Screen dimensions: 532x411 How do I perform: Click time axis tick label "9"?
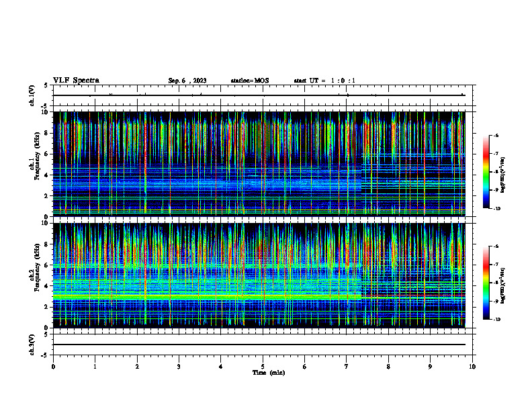[x=430, y=367]
